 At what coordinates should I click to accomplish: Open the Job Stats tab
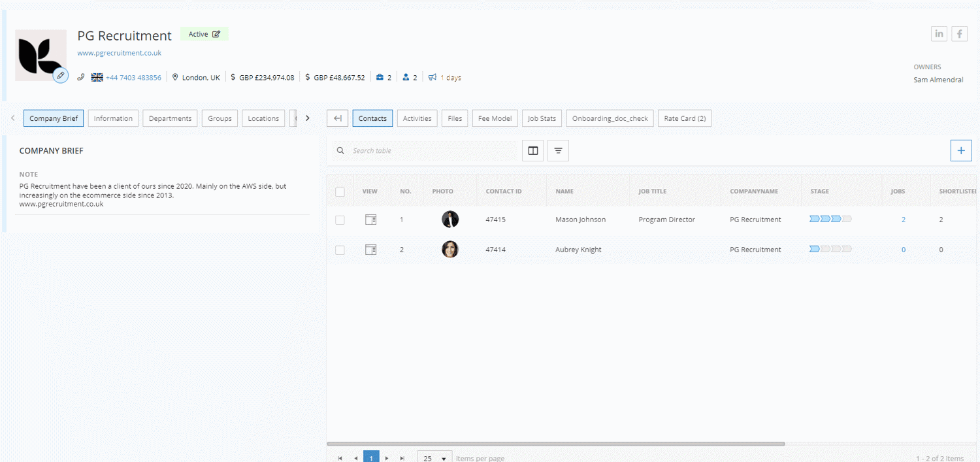[x=542, y=118]
